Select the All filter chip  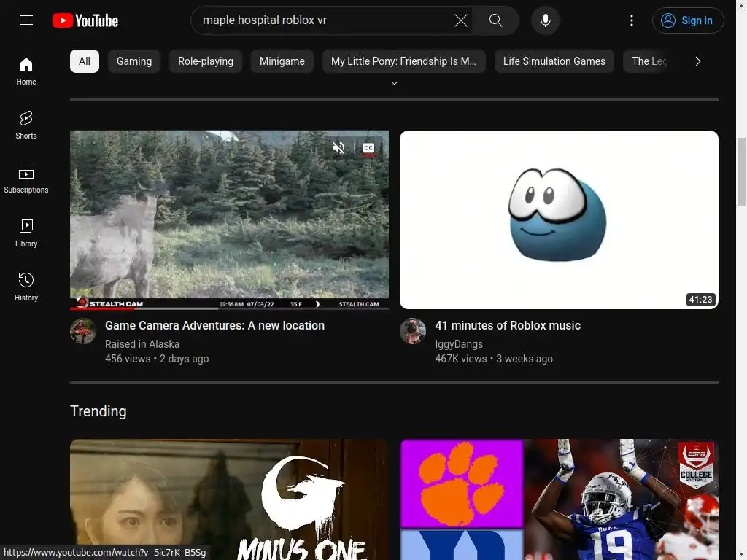pos(85,61)
